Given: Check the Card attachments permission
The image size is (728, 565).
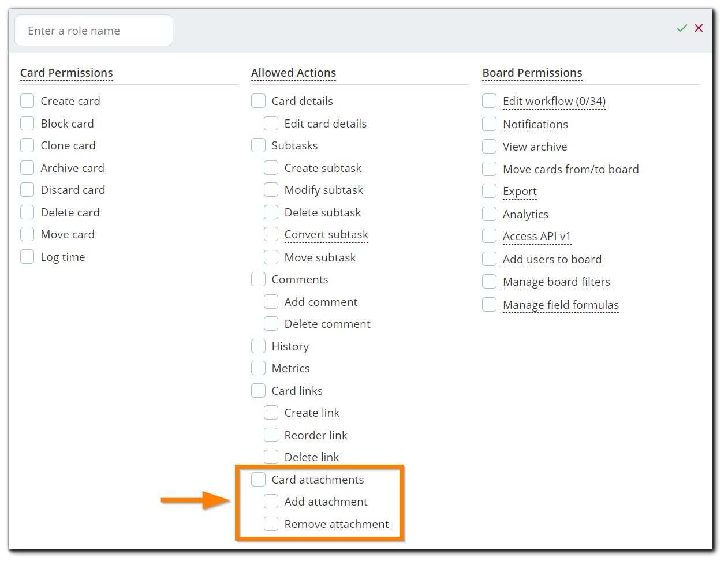Looking at the screenshot, I should [x=258, y=479].
